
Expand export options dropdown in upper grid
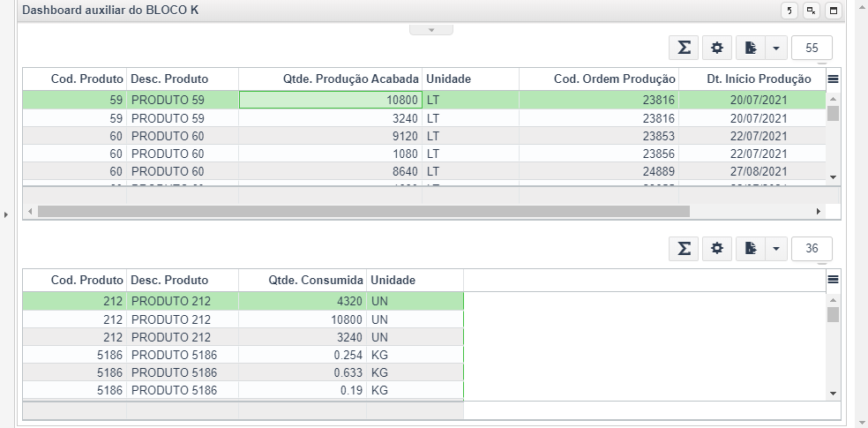pyautogui.click(x=776, y=49)
